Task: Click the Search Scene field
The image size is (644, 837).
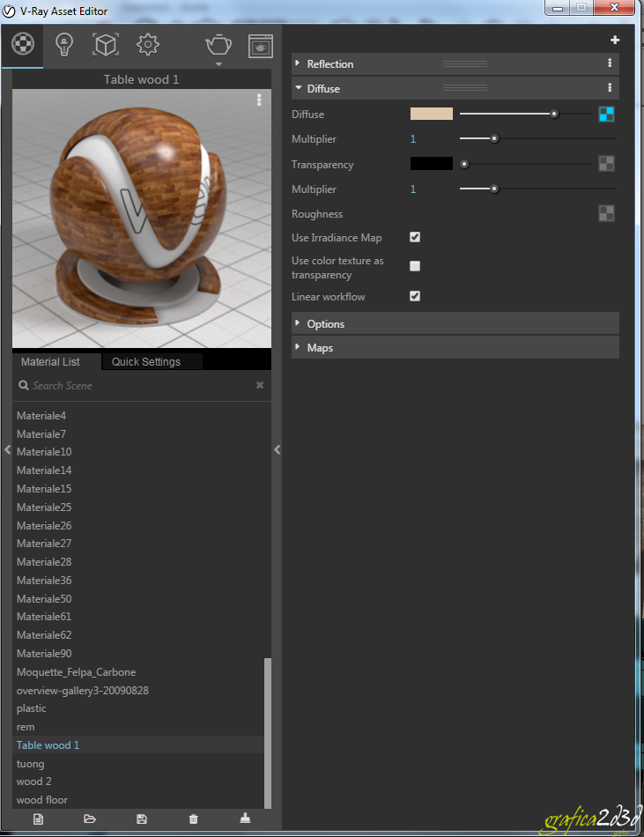Action: [132, 385]
